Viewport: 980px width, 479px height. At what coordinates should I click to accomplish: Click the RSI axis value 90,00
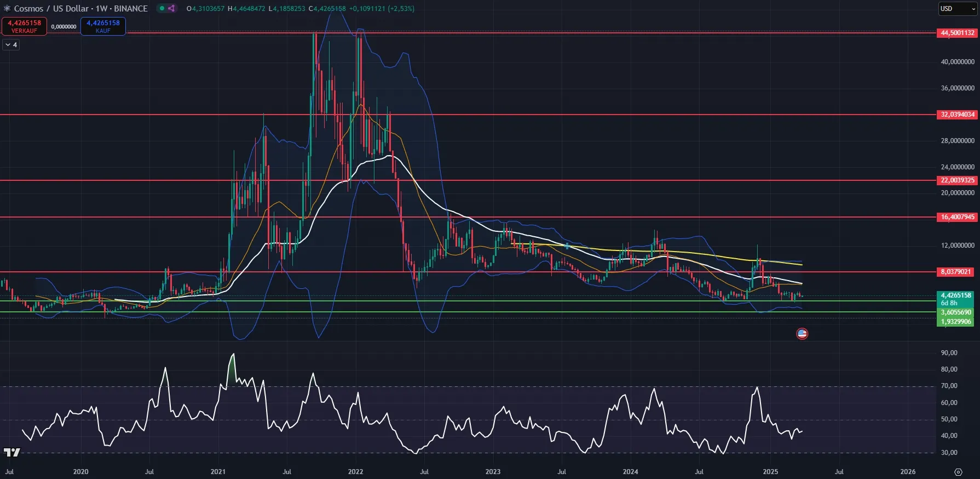pos(949,353)
